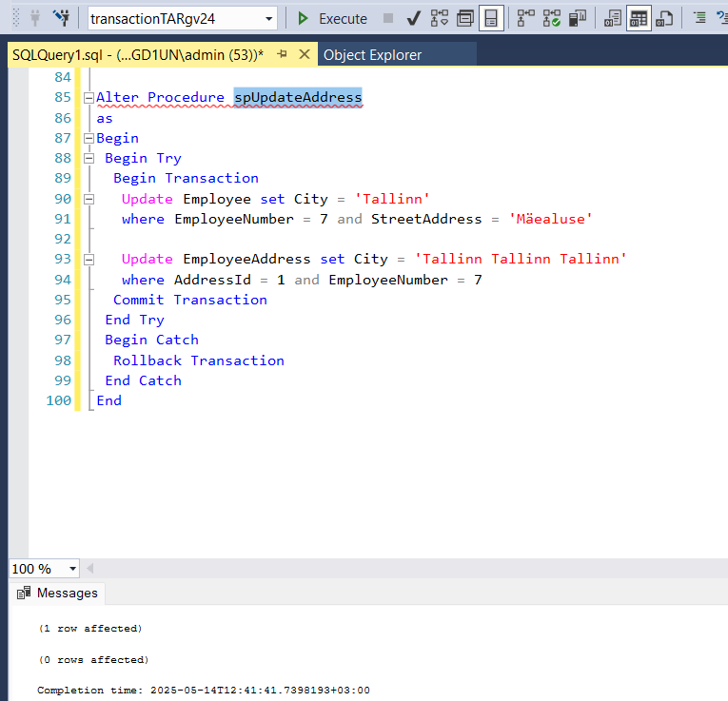Open the Messages results tab
The image size is (728, 701).
pos(57,593)
